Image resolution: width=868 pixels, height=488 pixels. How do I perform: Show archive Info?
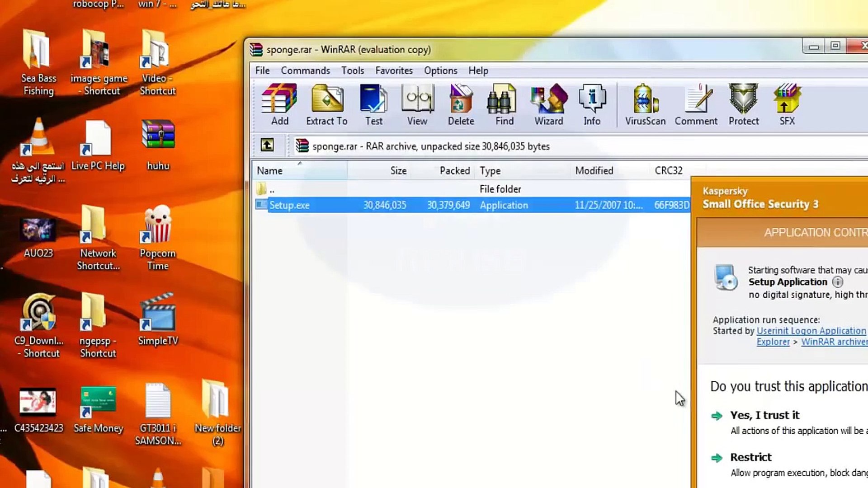[x=592, y=104]
